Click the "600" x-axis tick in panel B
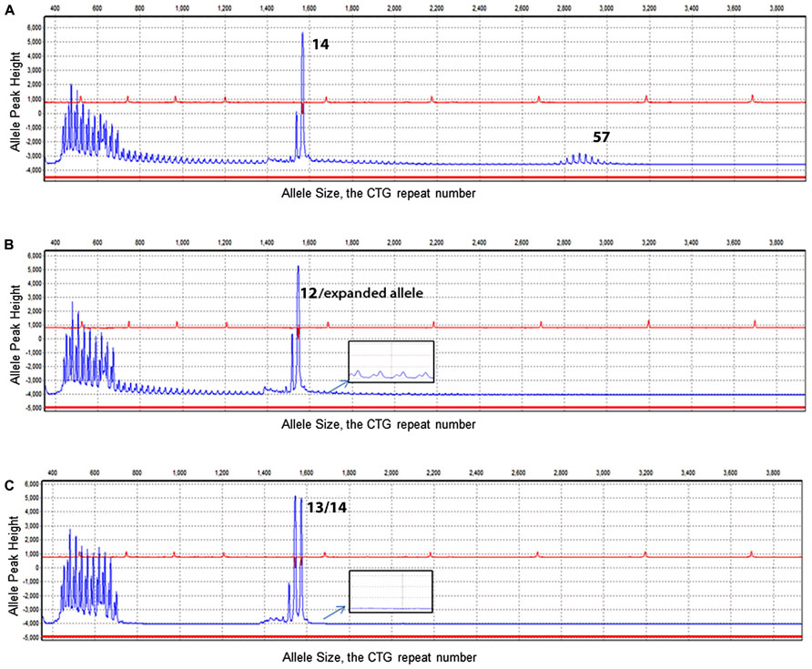Screen dimensions: 812x669 point(97,242)
